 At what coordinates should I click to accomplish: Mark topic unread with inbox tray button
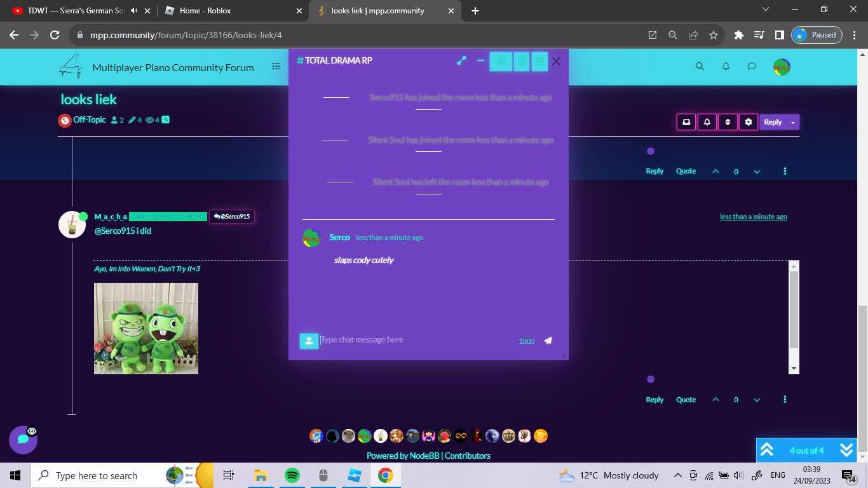tap(686, 122)
